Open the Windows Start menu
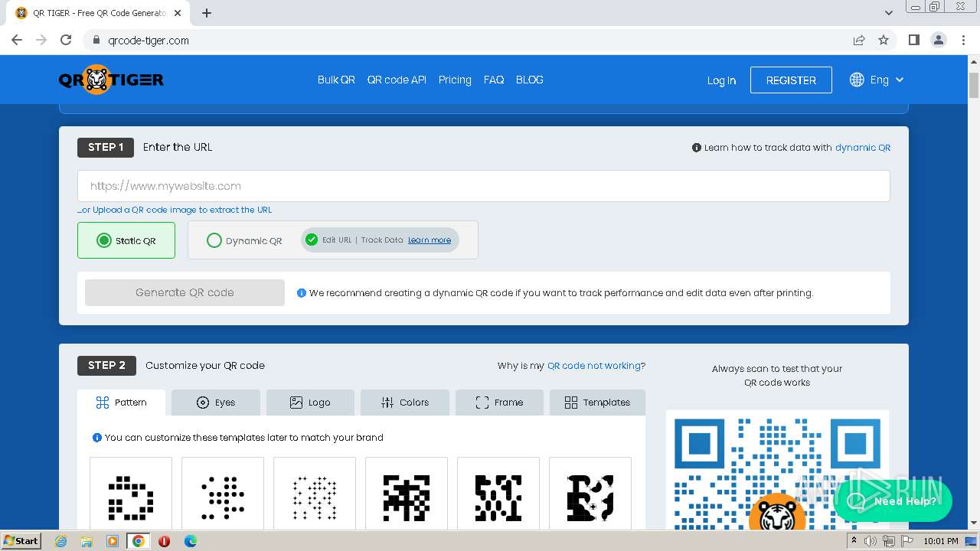The width and height of the screenshot is (980, 551). click(21, 541)
